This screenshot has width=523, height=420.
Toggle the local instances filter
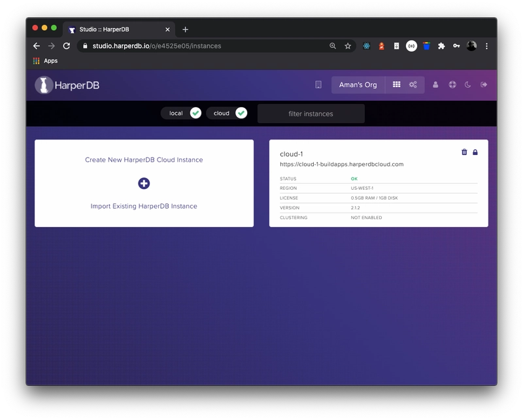(181, 113)
